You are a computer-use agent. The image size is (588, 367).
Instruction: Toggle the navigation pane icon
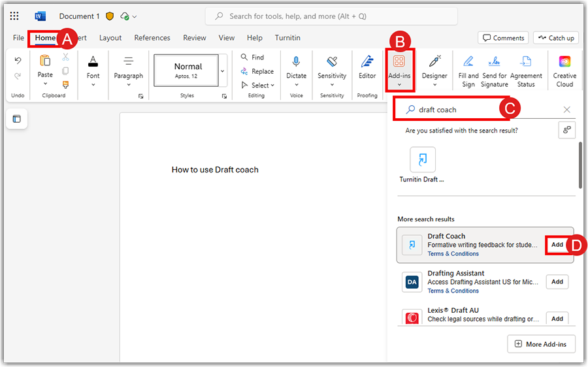(17, 119)
